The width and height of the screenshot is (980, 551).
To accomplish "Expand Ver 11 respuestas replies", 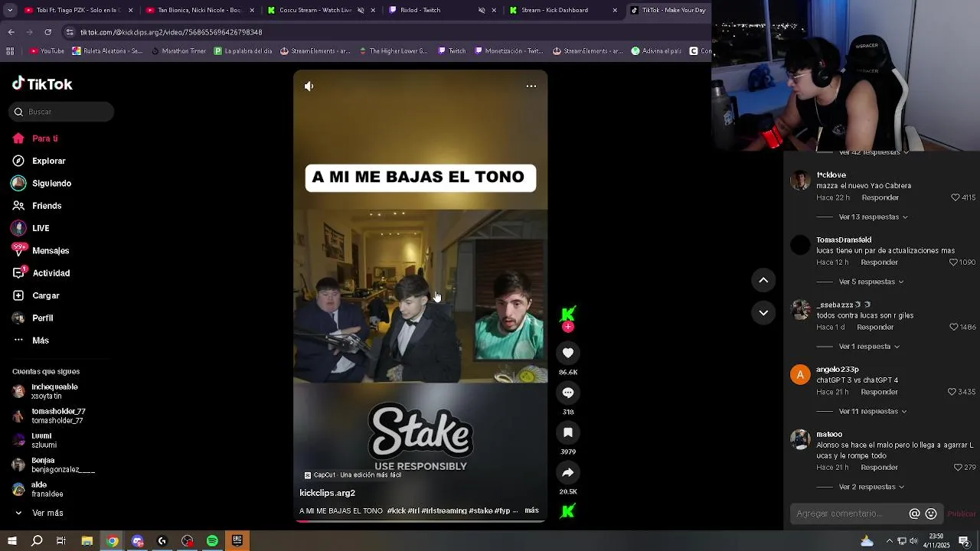I will 873,411.
